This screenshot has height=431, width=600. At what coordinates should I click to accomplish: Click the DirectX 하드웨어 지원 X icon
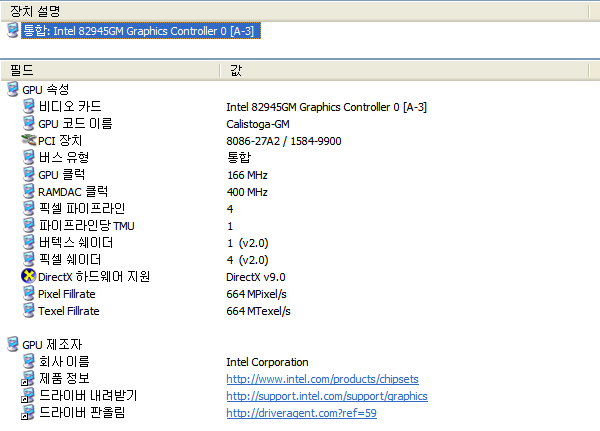click(x=28, y=276)
